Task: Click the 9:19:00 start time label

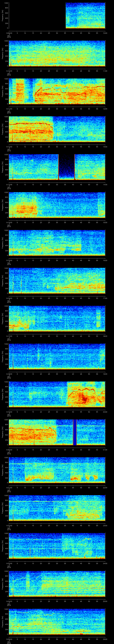Action: [9, 412]
